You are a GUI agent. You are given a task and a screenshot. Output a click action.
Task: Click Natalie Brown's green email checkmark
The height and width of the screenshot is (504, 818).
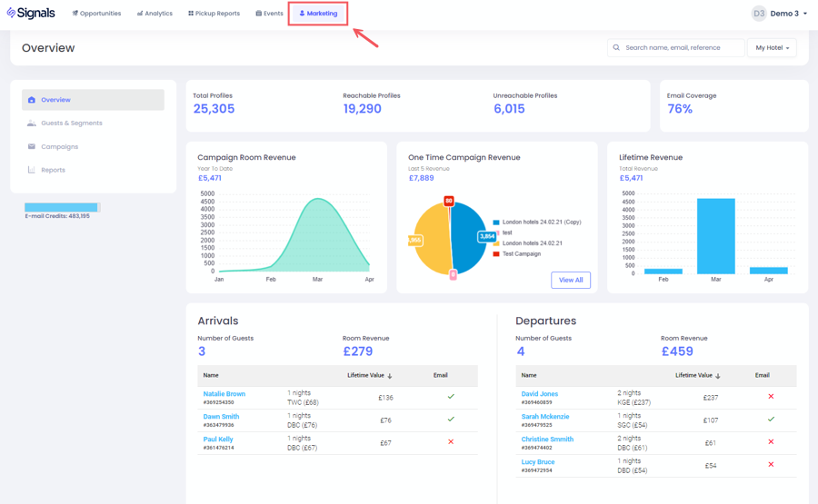click(451, 397)
